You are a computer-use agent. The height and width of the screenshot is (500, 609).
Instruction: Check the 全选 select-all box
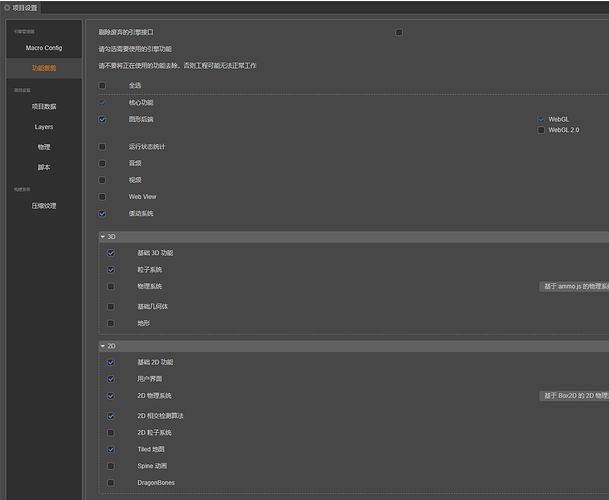(102, 85)
